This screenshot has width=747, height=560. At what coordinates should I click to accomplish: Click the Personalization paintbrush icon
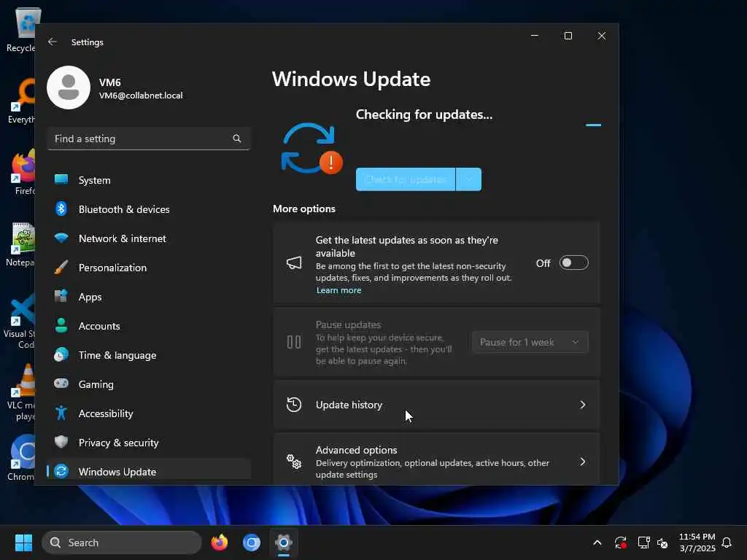(61, 267)
